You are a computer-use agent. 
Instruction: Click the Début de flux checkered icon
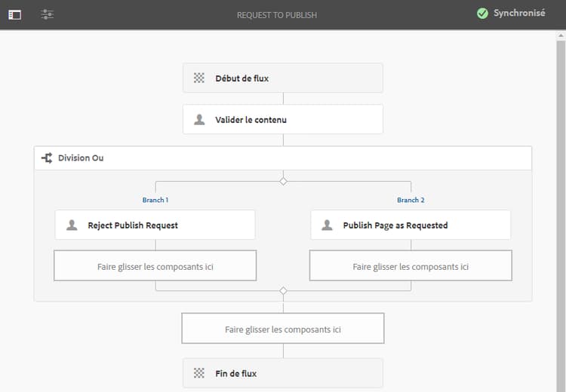[199, 78]
